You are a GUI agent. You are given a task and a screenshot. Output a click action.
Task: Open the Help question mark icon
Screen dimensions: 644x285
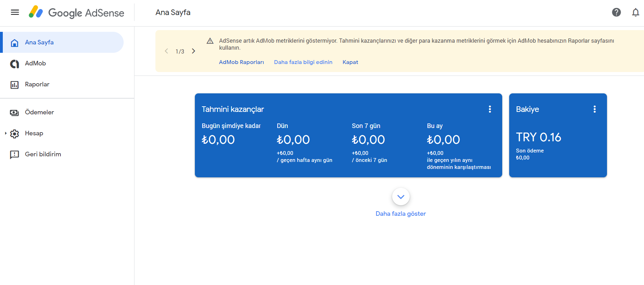pyautogui.click(x=616, y=13)
